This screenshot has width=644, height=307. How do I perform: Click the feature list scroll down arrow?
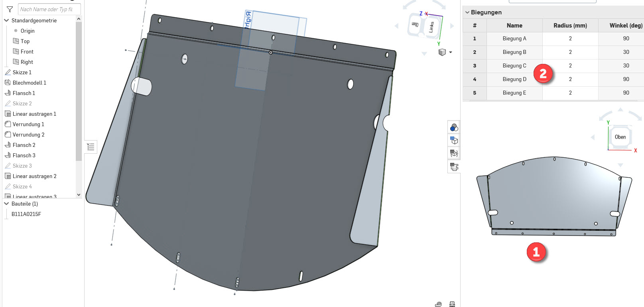tap(79, 195)
